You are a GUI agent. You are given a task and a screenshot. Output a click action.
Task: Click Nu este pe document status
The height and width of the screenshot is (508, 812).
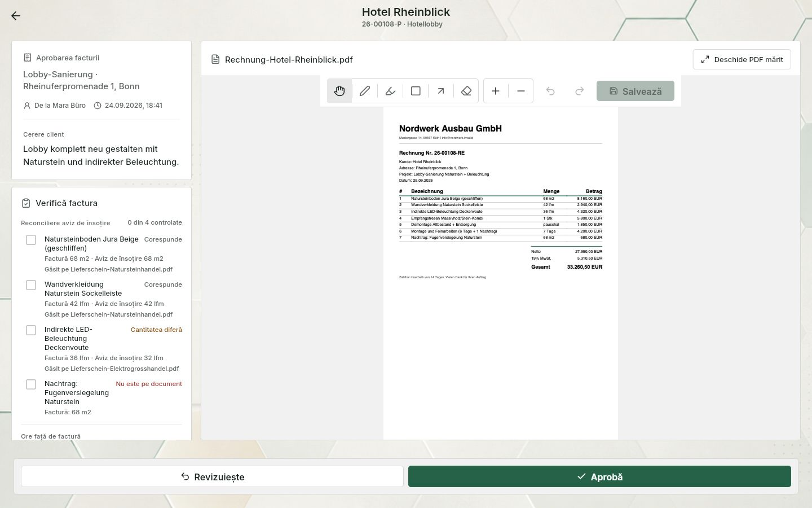click(149, 384)
